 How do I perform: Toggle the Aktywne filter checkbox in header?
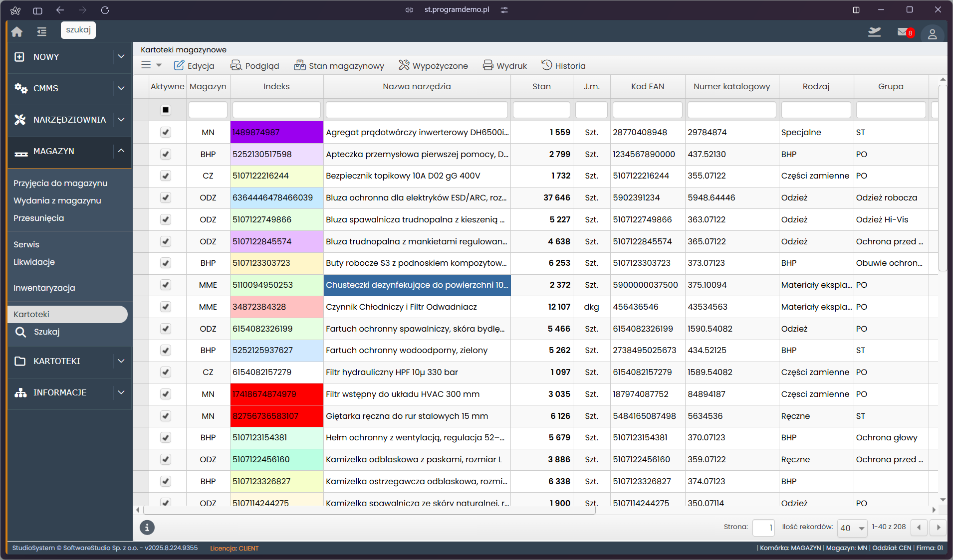166,110
